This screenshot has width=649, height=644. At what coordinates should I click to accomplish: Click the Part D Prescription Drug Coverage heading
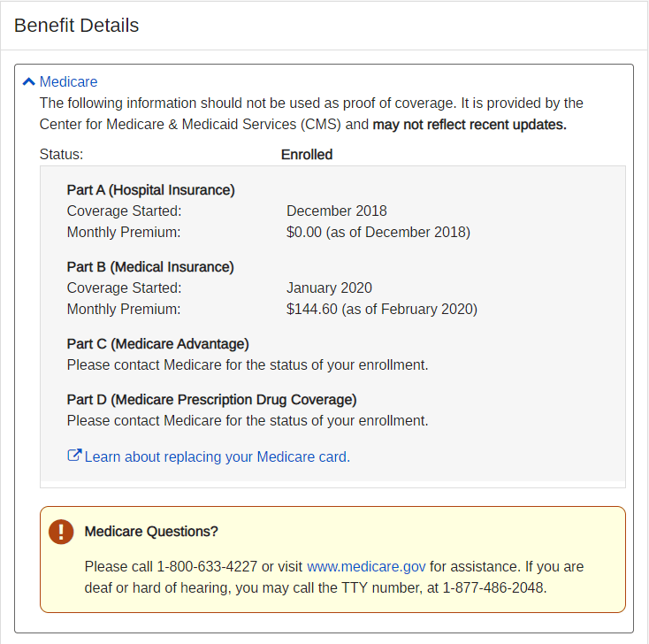[x=211, y=399]
